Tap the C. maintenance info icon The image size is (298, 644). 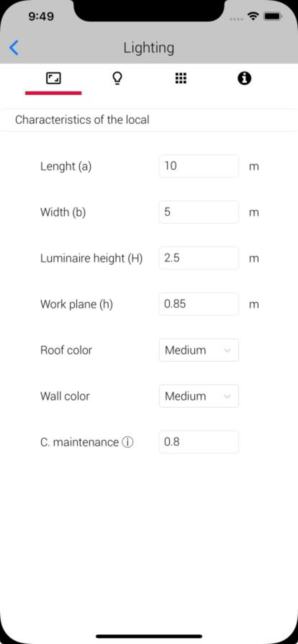[127, 442]
